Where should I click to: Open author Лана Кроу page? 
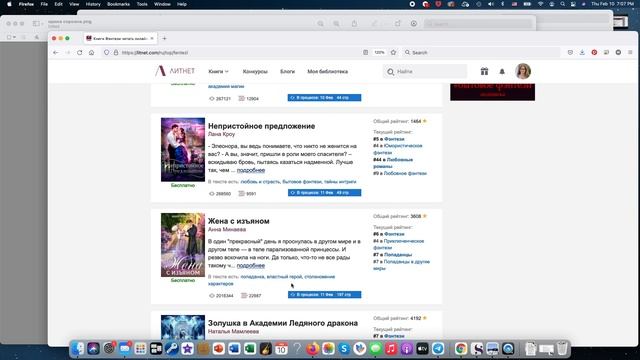point(221,134)
